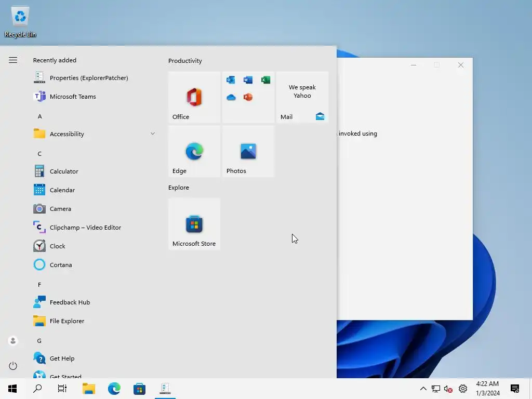Open the Power options button
This screenshot has width=532, height=399.
pyautogui.click(x=13, y=366)
